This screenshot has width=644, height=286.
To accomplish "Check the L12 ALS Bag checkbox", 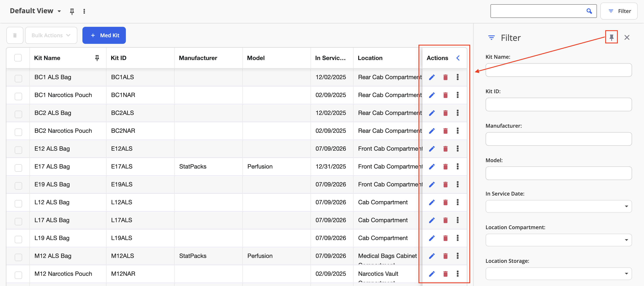I will point(18,204).
